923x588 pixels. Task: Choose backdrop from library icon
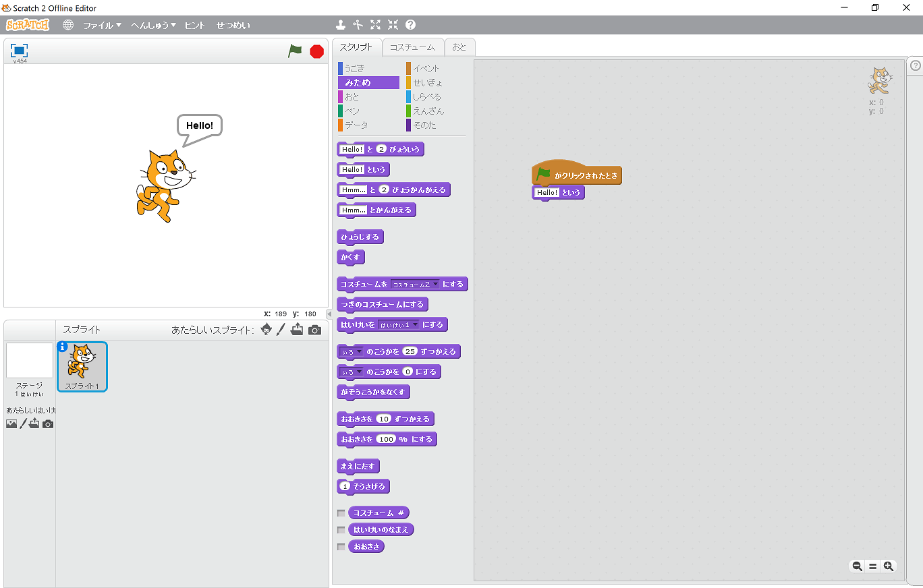11,424
